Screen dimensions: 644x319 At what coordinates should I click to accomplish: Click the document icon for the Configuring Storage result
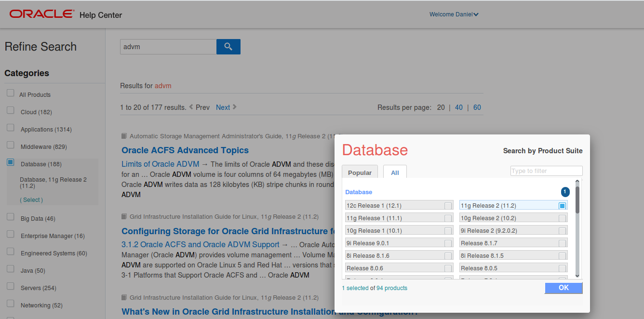tap(124, 216)
